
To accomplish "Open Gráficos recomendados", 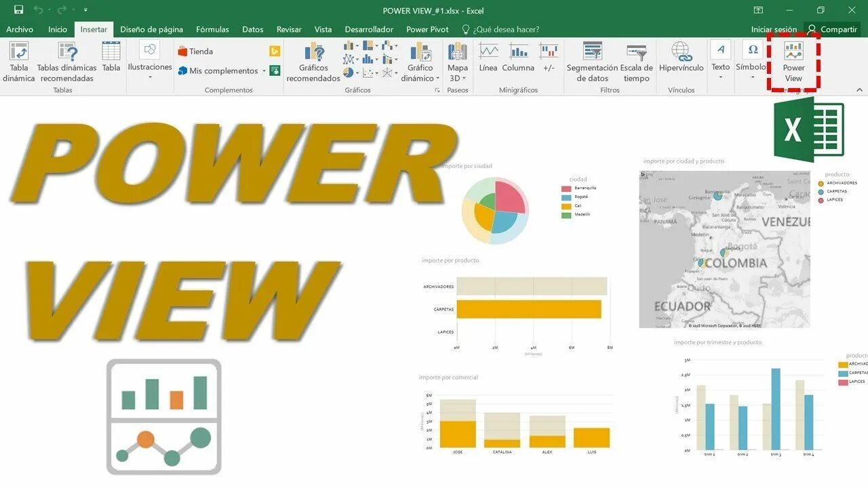I will pos(313,62).
